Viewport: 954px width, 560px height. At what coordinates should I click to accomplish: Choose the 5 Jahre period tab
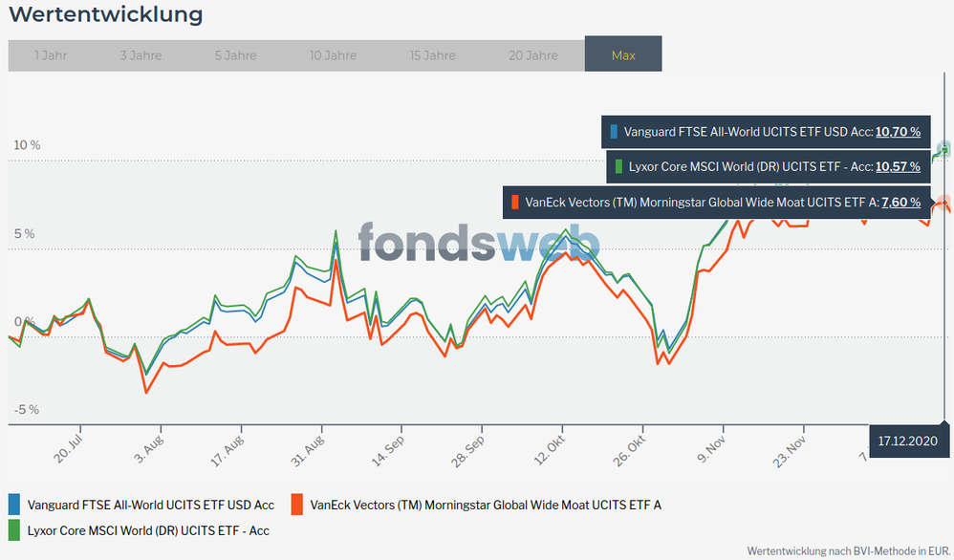[x=235, y=55]
